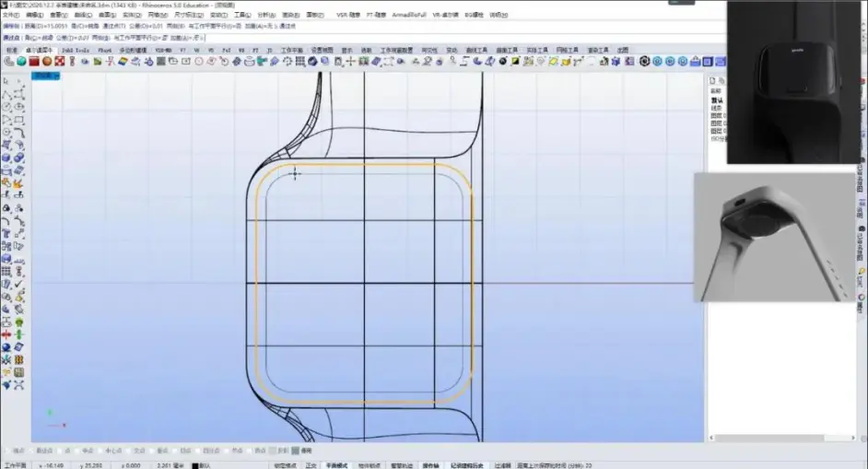This screenshot has height=469, width=868.
Task: Open the 曲面 menu
Action: tap(108, 15)
